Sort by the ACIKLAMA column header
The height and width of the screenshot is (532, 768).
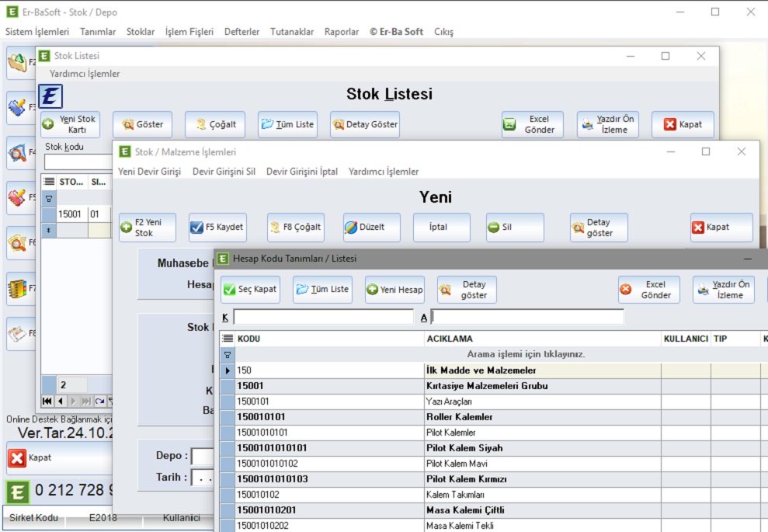542,339
